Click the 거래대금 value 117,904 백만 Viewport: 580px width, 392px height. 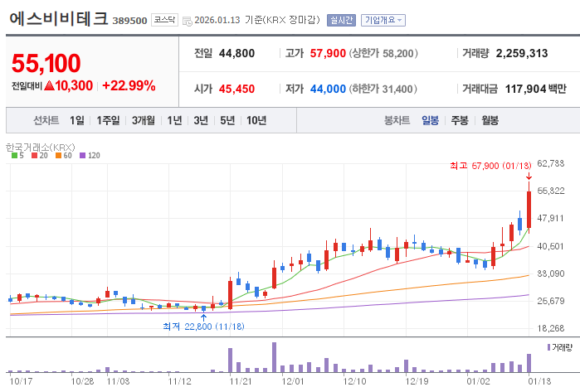pyautogui.click(x=536, y=89)
